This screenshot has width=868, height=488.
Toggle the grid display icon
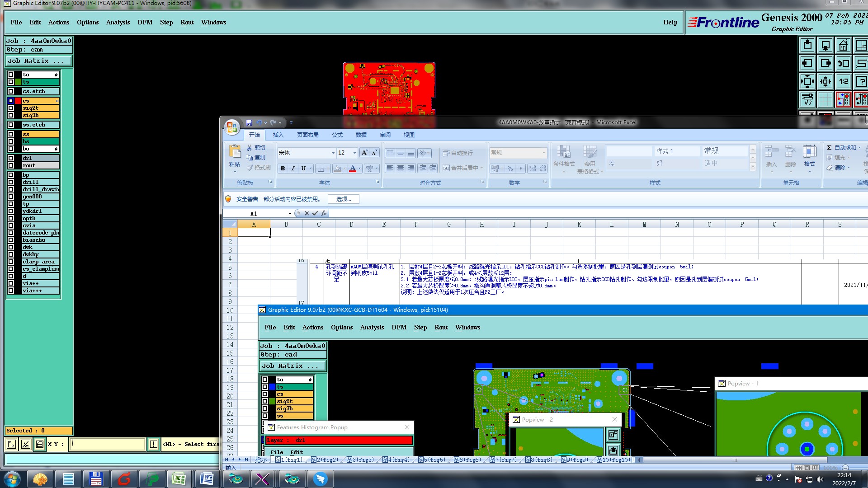(826, 99)
